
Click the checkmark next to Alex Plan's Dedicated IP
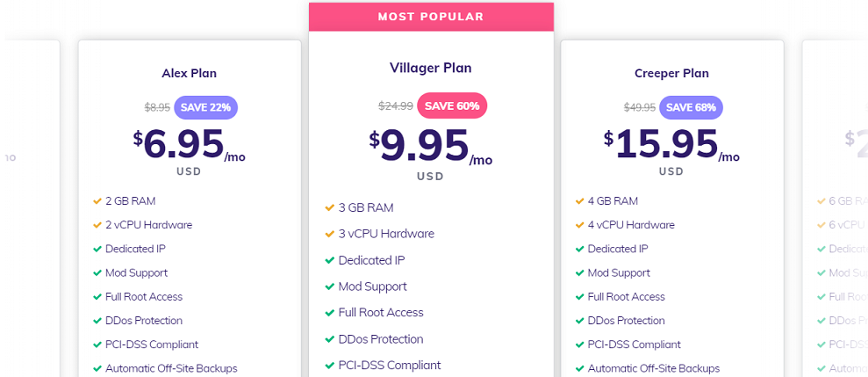point(97,249)
